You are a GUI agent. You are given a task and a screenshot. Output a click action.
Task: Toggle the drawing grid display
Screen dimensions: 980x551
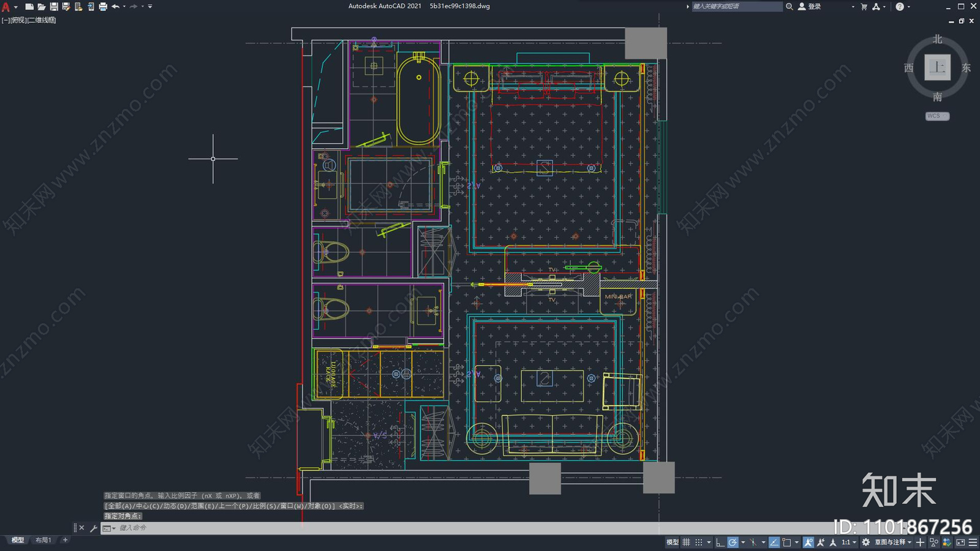[x=687, y=542]
